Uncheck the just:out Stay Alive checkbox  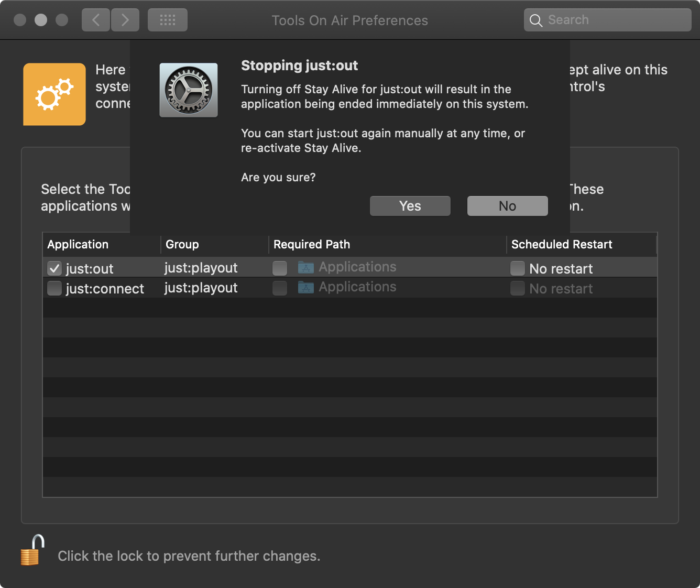point(54,268)
